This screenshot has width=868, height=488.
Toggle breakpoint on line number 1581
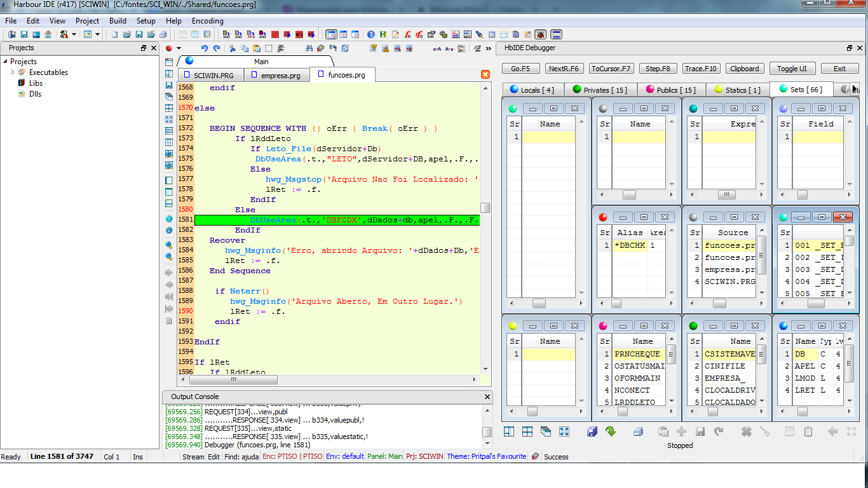[186, 220]
